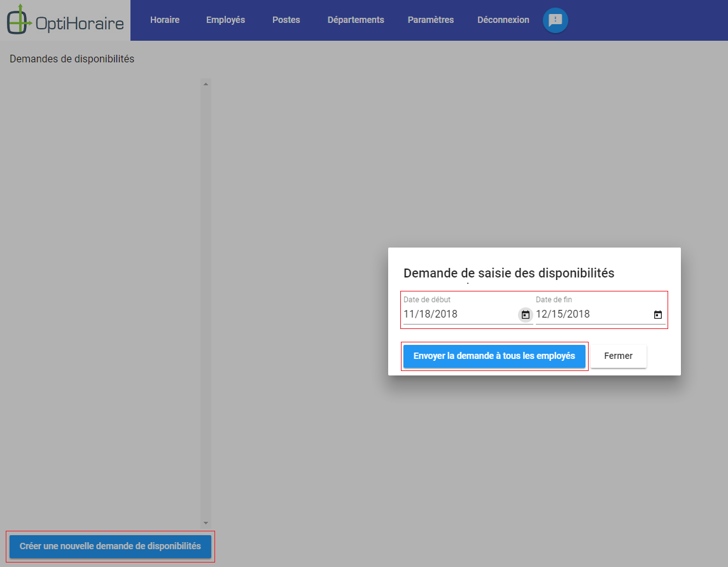Open the calendar picker for Date de début

coord(525,315)
